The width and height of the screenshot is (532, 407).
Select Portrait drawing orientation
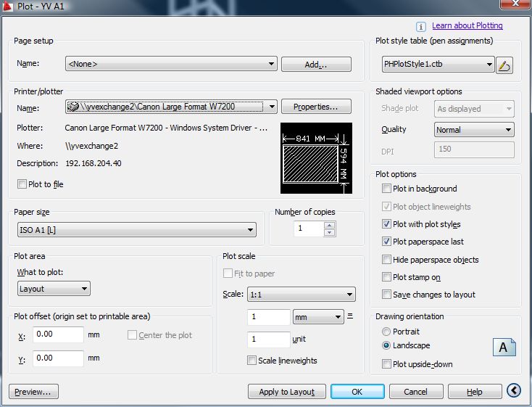coord(386,332)
